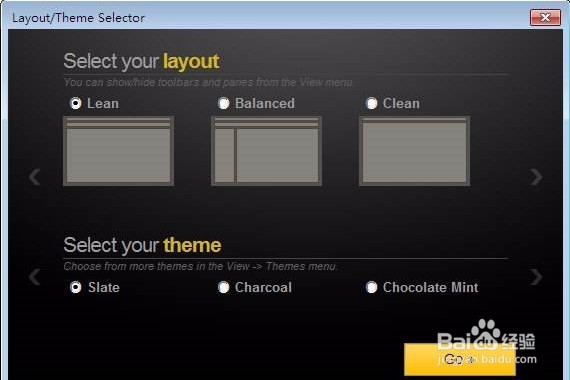570x380 pixels.
Task: Click the Chocolate Mint theme label
Action: 431,288
